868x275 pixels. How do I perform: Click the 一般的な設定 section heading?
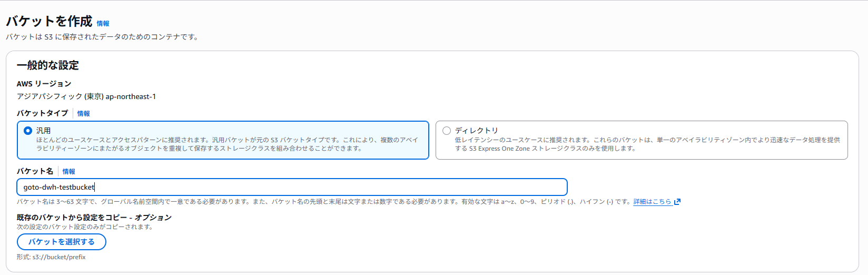pos(48,65)
